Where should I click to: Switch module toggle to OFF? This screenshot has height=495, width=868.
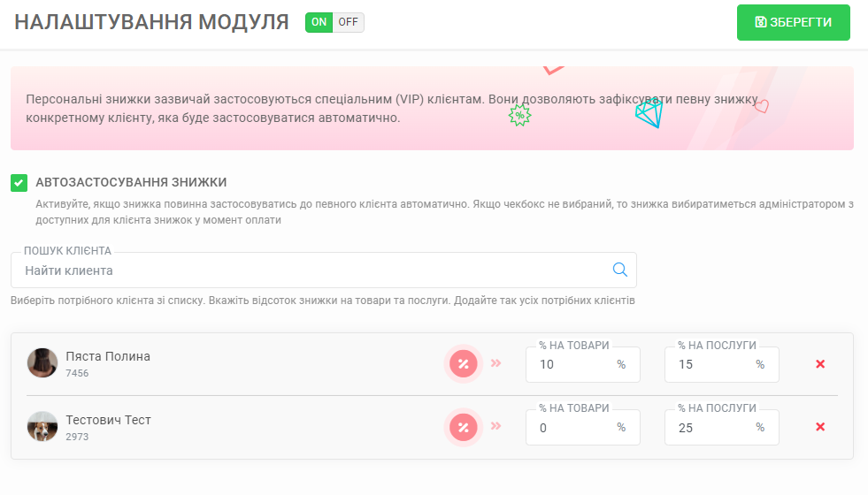(x=349, y=22)
